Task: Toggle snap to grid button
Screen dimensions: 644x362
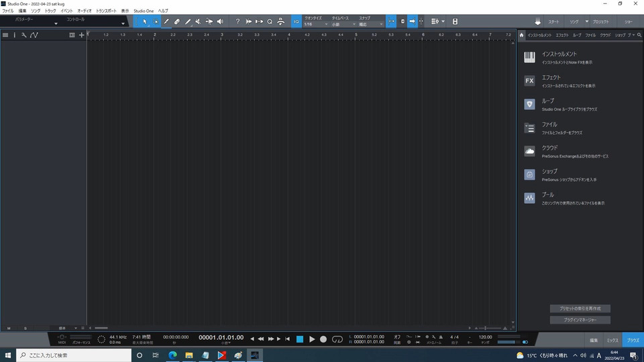Action: click(391, 21)
